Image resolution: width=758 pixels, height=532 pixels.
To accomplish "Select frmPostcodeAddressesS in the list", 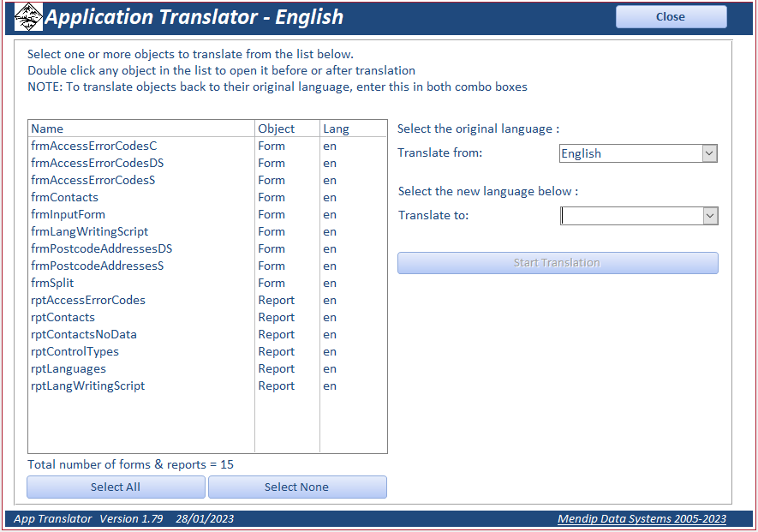I will [207, 266].
